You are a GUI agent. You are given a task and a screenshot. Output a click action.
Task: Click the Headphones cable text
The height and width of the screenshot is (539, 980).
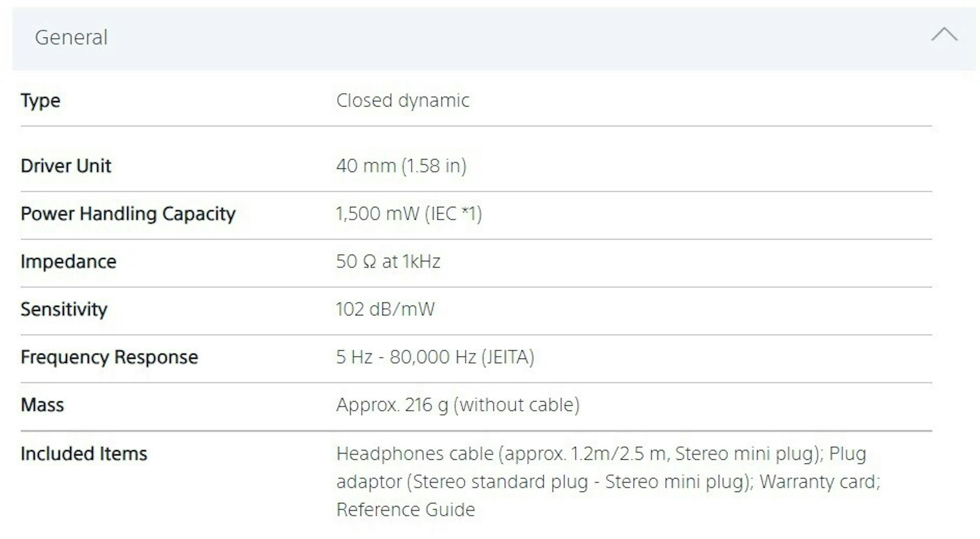(415, 454)
